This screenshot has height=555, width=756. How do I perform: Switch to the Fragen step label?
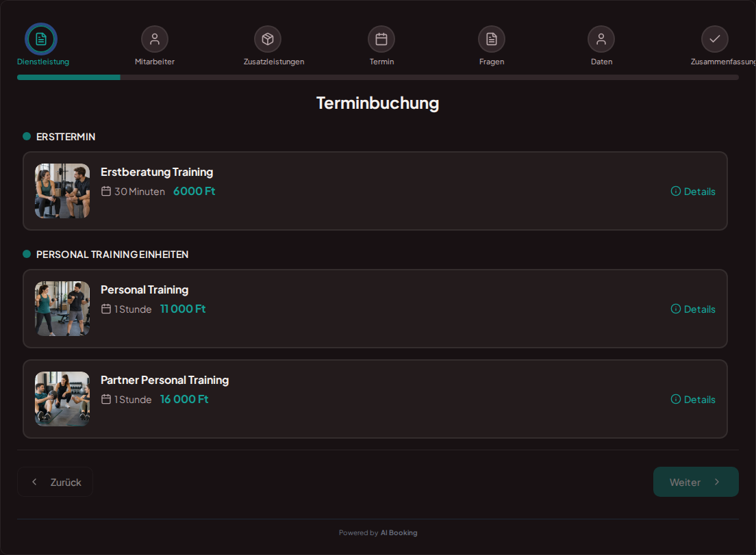tap(491, 62)
